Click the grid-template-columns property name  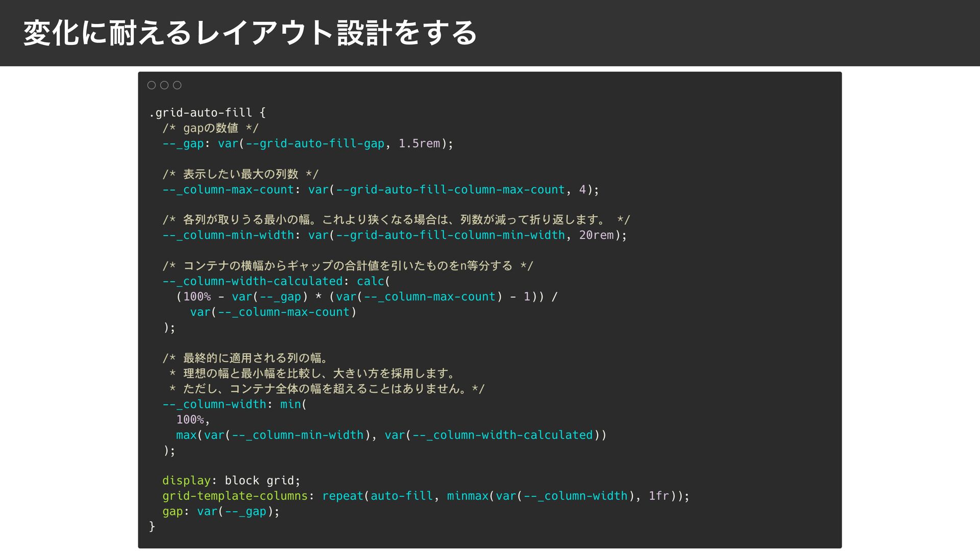pos(235,496)
